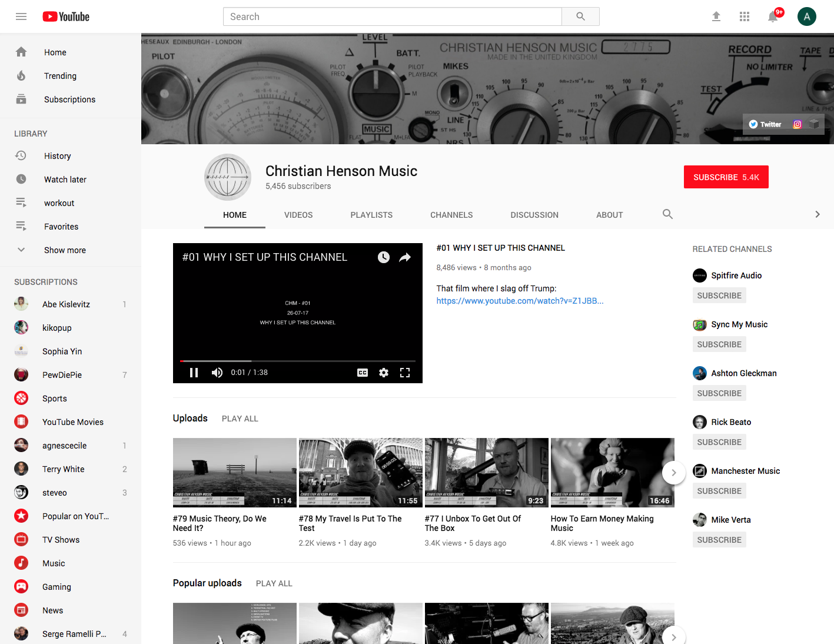Open History in the library
Image resolution: width=834 pixels, height=644 pixels.
click(x=71, y=156)
